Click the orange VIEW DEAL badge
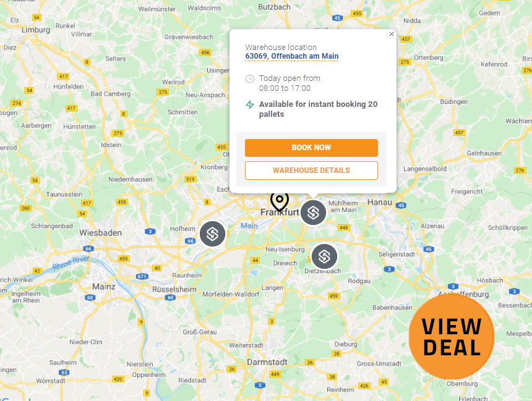532x401 pixels. pos(451,337)
